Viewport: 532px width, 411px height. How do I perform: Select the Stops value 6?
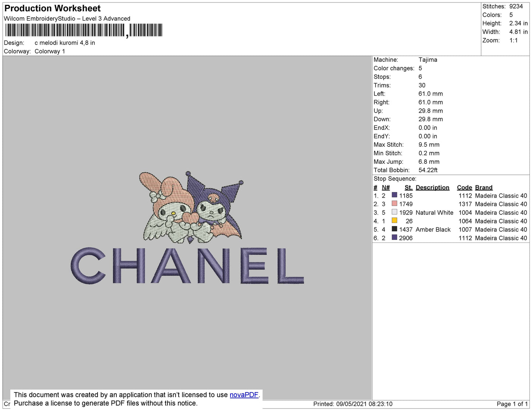tap(420, 77)
